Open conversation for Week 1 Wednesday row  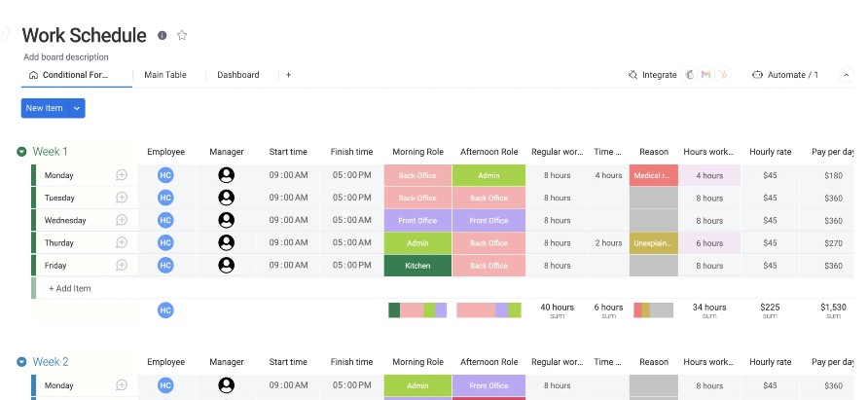(x=122, y=220)
